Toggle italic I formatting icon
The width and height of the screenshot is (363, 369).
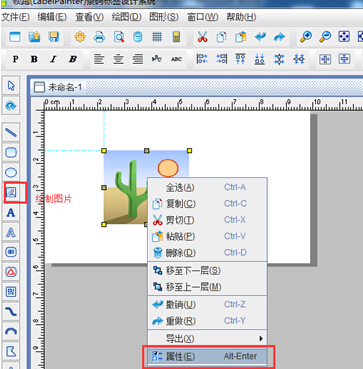click(53, 59)
